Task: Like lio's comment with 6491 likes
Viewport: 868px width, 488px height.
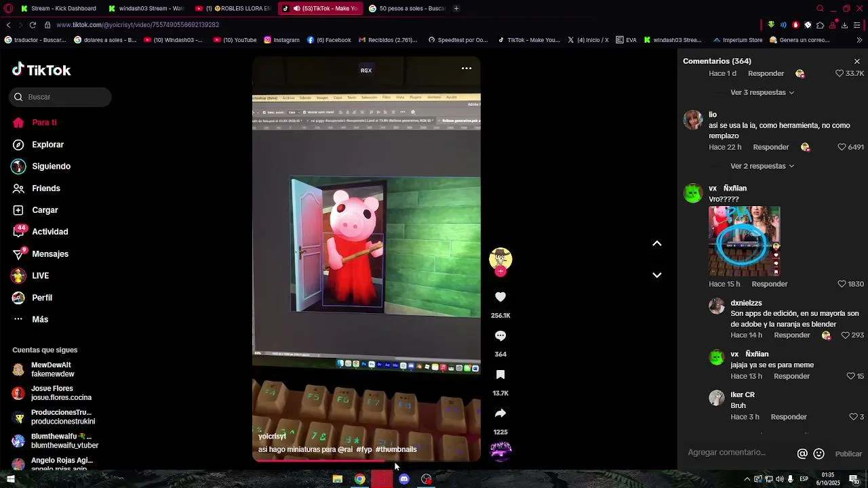Action: pyautogui.click(x=842, y=147)
